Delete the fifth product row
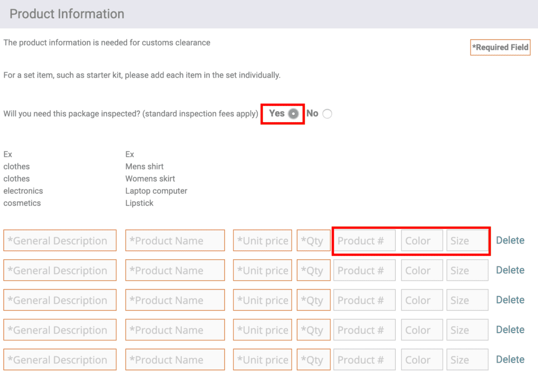This screenshot has height=392, width=538. (x=510, y=359)
